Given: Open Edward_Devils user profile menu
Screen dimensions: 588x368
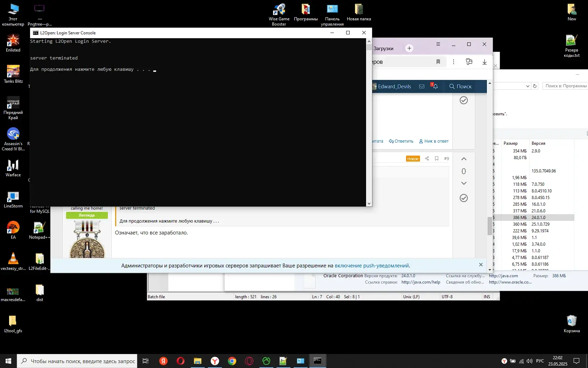Looking at the screenshot, I should (392, 86).
